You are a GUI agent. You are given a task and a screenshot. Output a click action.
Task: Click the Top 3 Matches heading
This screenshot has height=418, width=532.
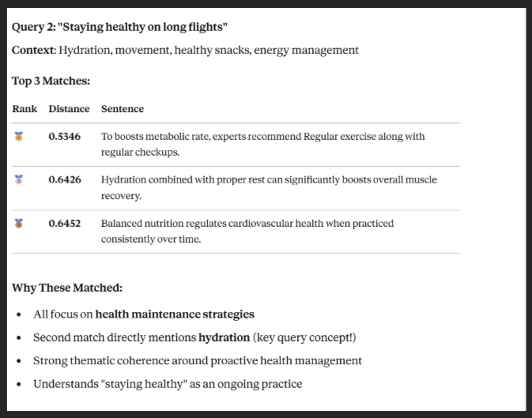[x=51, y=81]
